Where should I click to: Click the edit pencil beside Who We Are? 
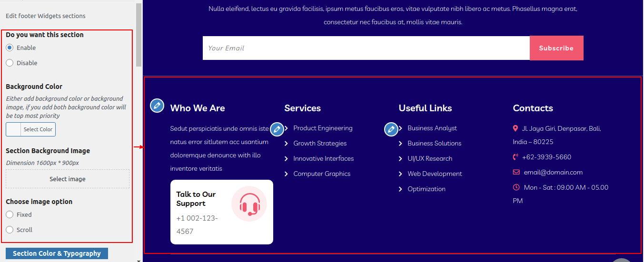coord(157,106)
